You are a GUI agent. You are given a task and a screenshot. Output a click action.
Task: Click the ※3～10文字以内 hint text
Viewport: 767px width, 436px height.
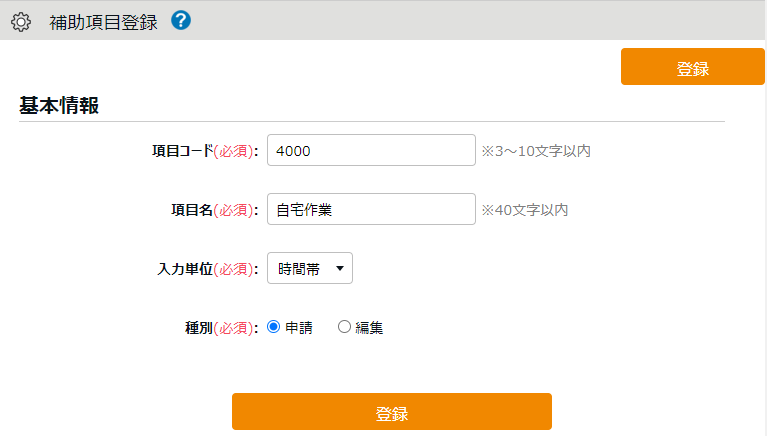pyautogui.click(x=536, y=151)
